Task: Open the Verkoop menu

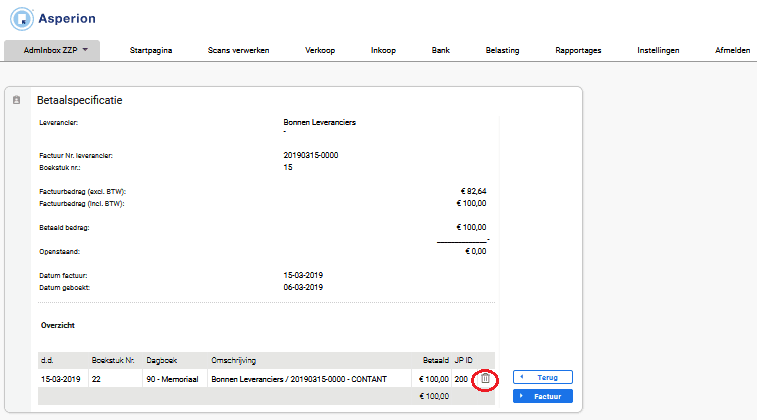Action: [x=320, y=50]
